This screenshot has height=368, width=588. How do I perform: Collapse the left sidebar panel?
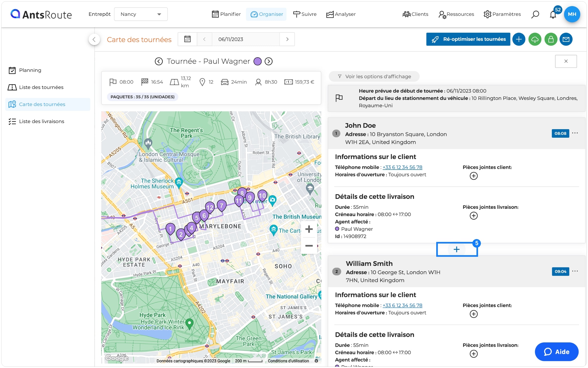[94, 39]
